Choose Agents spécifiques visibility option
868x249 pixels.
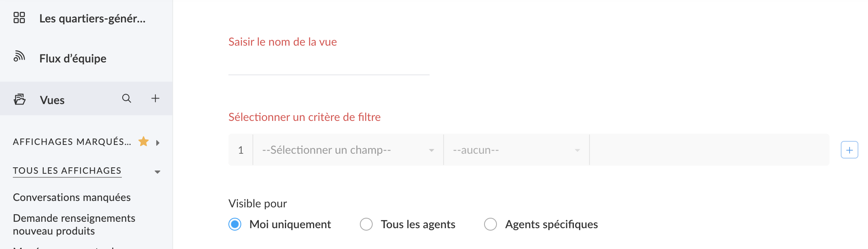click(x=491, y=224)
